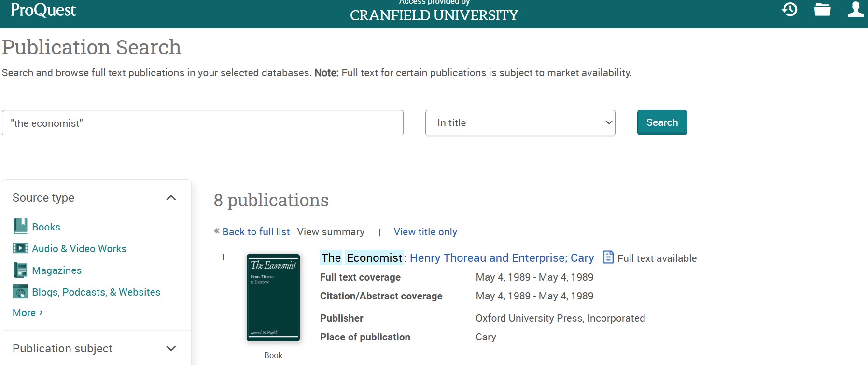
Task: Expand the Publication subject filter panel
Action: coord(171,348)
